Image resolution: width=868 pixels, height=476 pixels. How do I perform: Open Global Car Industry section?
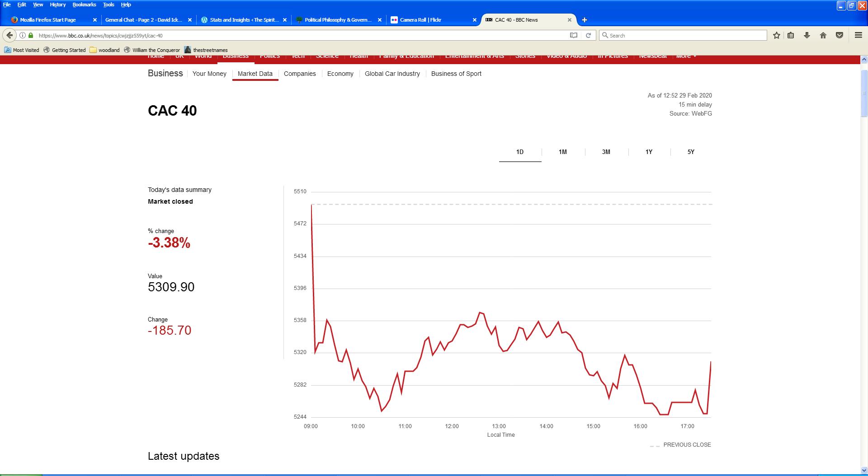(x=392, y=74)
